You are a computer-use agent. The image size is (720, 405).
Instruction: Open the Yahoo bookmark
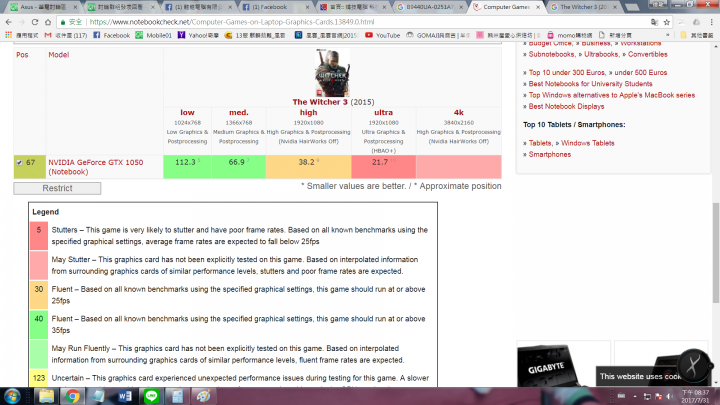(x=198, y=35)
